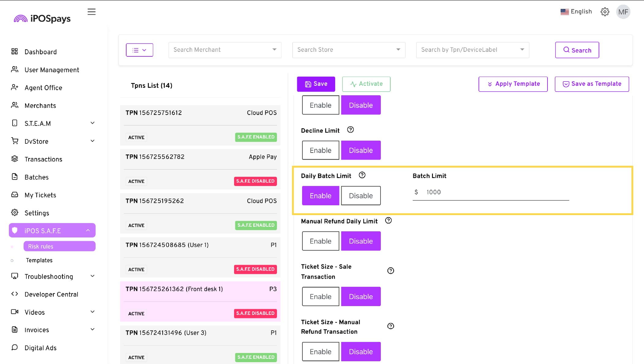Image resolution: width=644 pixels, height=364 pixels.
Task: Enable the Decline Limit rule
Action: click(x=320, y=150)
